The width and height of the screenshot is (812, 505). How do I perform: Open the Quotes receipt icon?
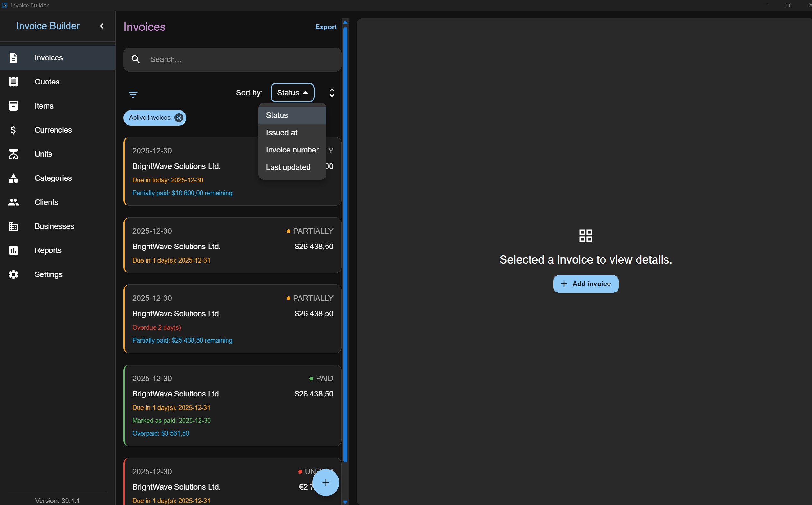13,82
